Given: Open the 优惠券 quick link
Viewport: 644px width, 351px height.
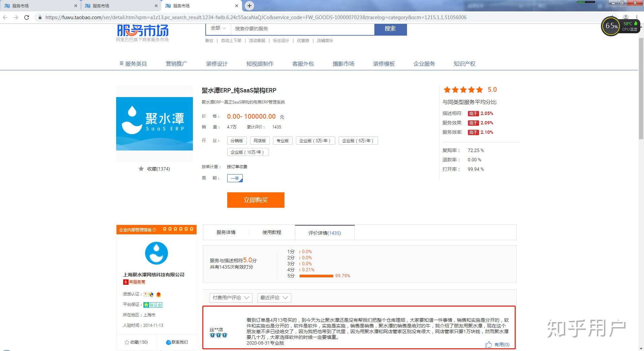Looking at the screenshot, I should (x=303, y=41).
